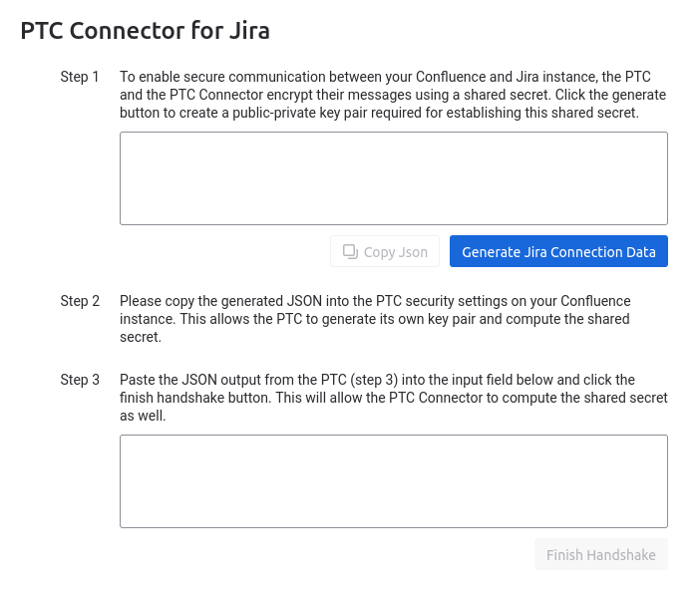Click line starting "button to create a public-private"

point(379,113)
